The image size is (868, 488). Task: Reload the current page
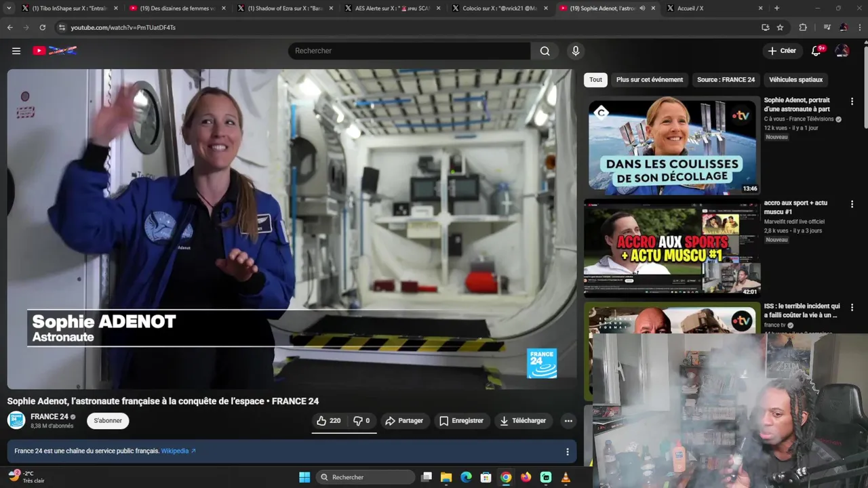tap(43, 28)
